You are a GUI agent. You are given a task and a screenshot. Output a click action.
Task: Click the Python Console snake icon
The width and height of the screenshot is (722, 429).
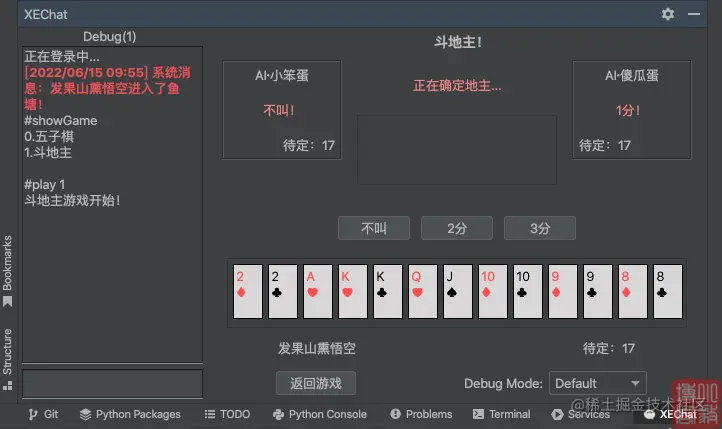(x=278, y=414)
